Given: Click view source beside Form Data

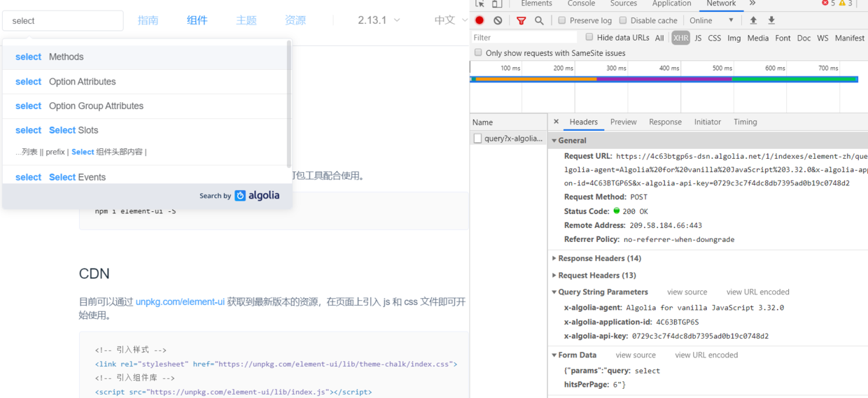Looking at the screenshot, I should pos(636,355).
